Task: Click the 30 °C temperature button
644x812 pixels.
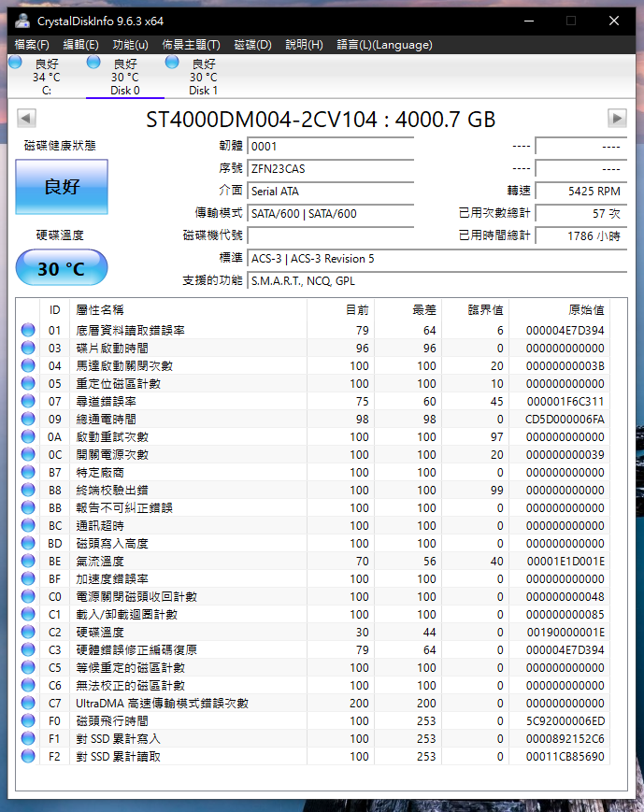Action: pos(62,267)
